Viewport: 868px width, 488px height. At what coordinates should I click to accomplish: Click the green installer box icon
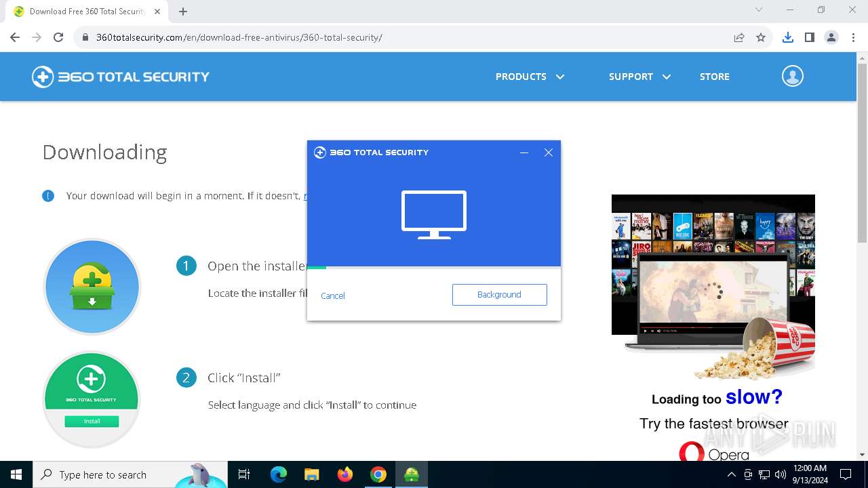[92, 287]
